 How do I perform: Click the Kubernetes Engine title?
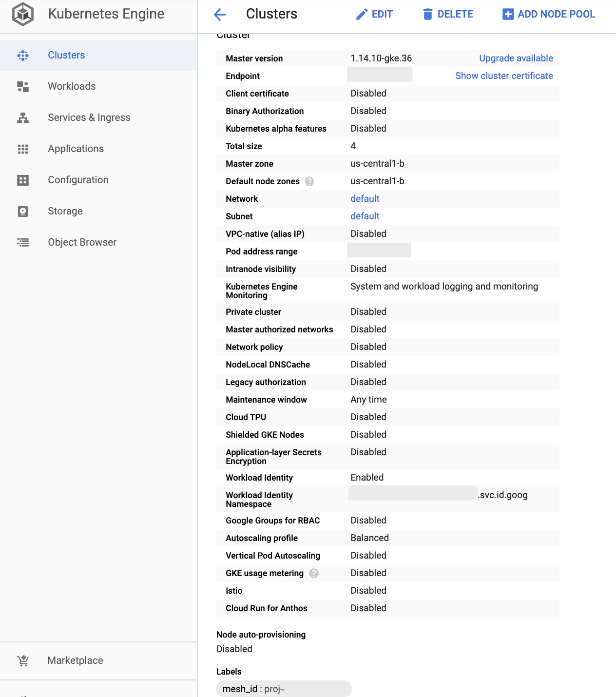(x=106, y=14)
